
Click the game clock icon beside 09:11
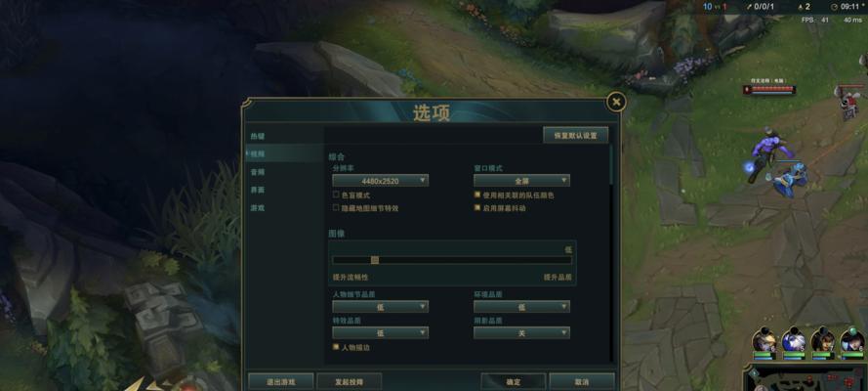pos(834,7)
